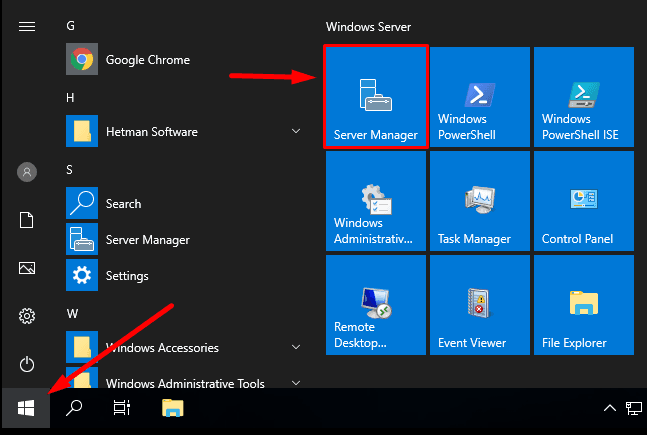Expand the Windows Administrative Tools folder chevron
The height and width of the screenshot is (435, 647).
point(296,383)
